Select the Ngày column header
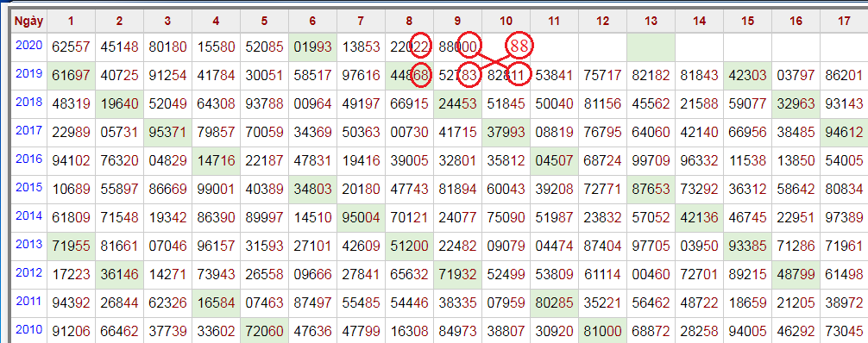The width and height of the screenshot is (868, 343). point(28,21)
